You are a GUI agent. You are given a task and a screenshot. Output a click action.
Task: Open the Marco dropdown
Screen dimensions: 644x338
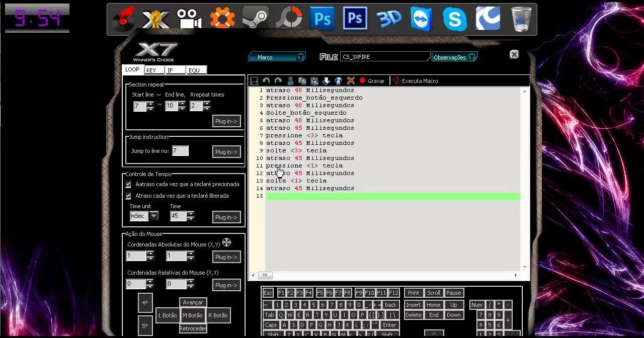(277, 57)
